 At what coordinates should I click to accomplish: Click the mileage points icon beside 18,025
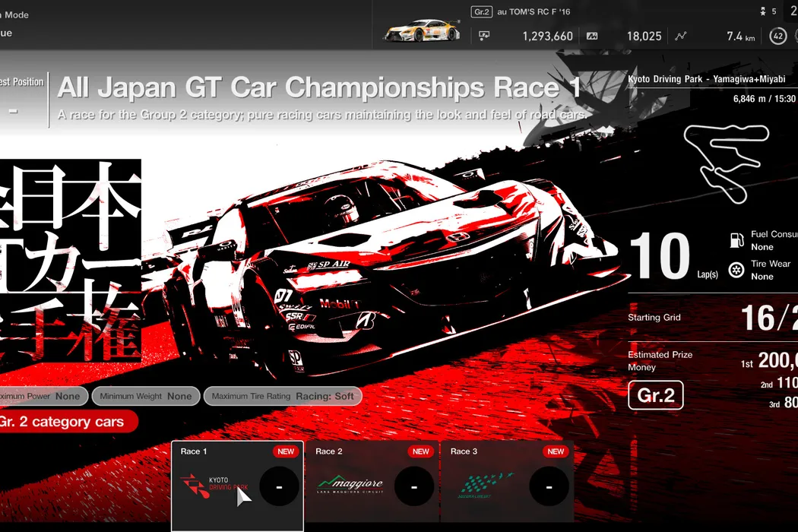[x=592, y=36]
